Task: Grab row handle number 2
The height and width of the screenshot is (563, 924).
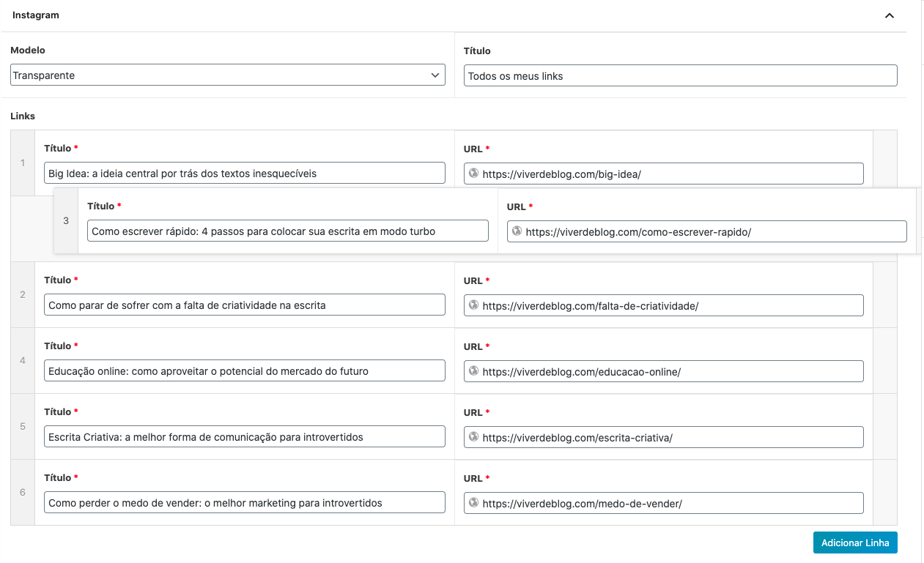Action: click(x=23, y=294)
